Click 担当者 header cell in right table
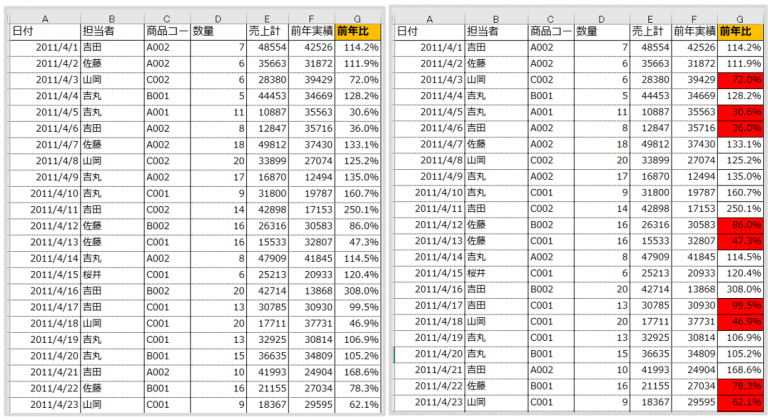The image size is (768, 420). tap(496, 31)
